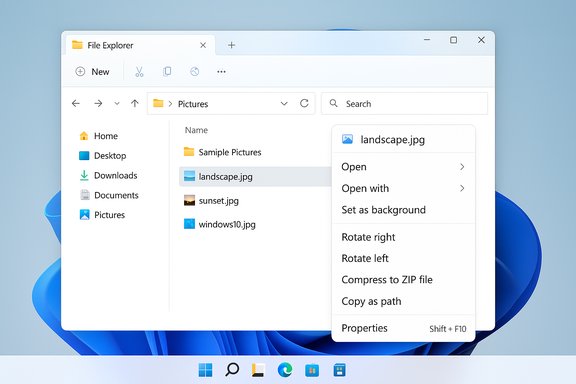Viewport: 576px width, 384px height.
Task: Open the blue app icon right of Edge
Action: (x=312, y=370)
